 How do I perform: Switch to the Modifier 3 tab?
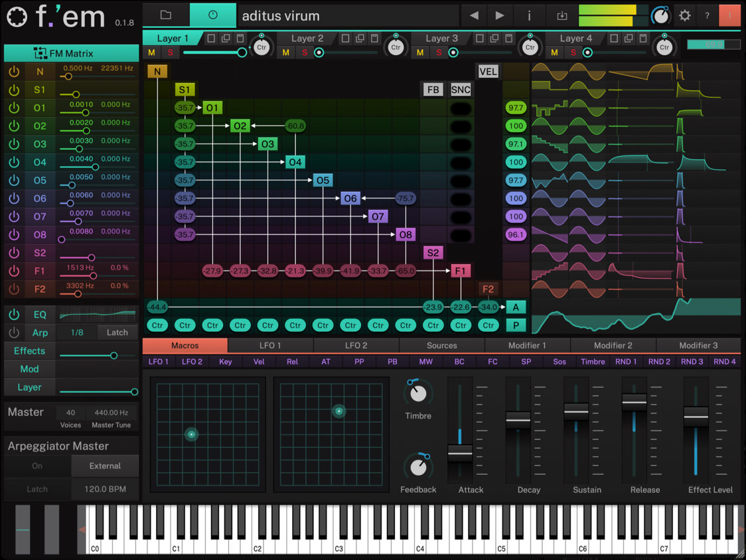(x=698, y=346)
